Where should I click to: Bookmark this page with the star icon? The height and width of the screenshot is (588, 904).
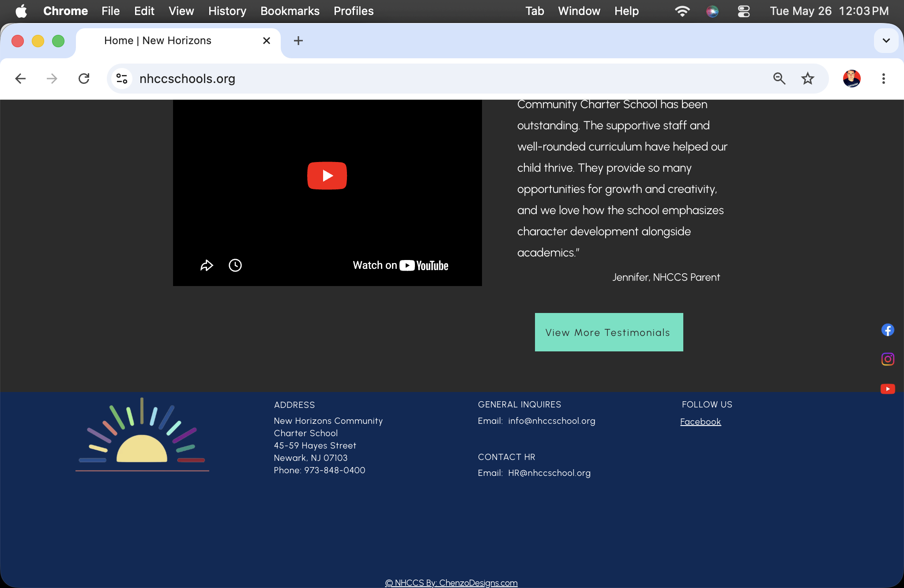[808, 79]
